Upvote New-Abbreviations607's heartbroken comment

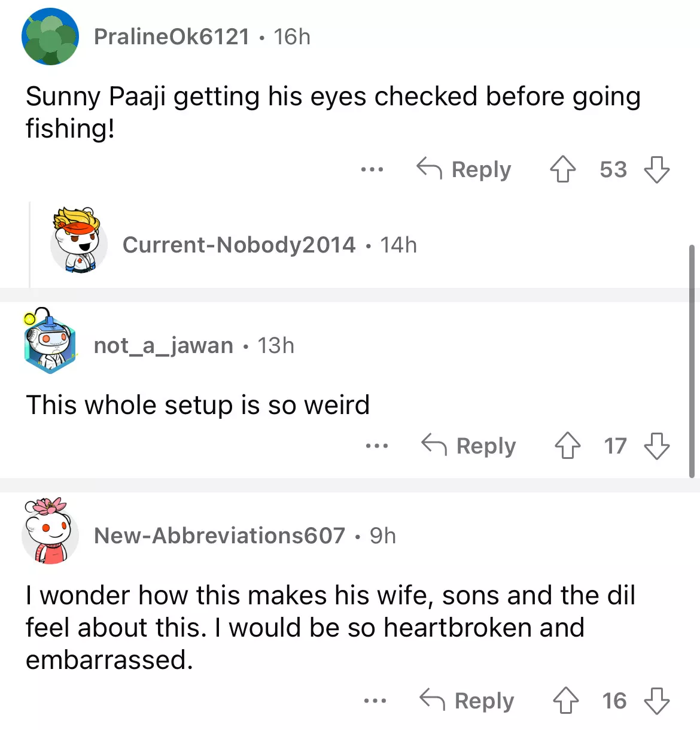point(565,701)
